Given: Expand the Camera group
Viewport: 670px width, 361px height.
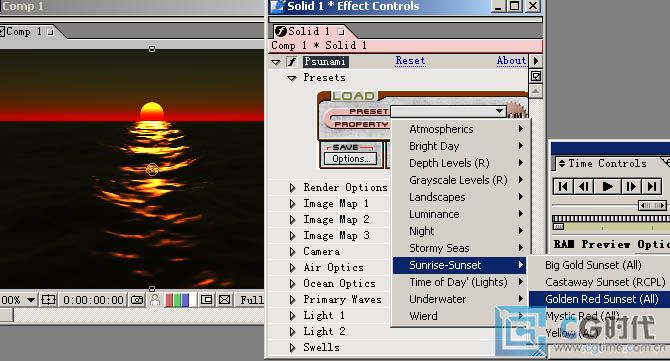Looking at the screenshot, I should (292, 252).
